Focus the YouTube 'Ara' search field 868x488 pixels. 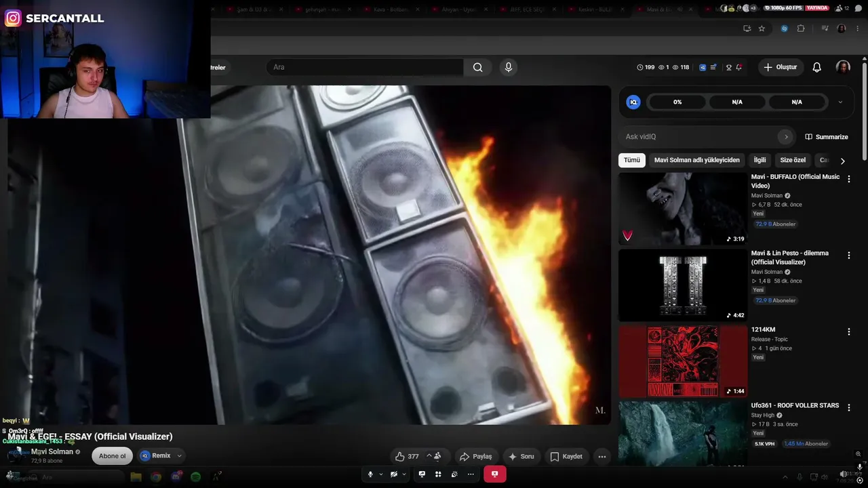click(x=365, y=67)
